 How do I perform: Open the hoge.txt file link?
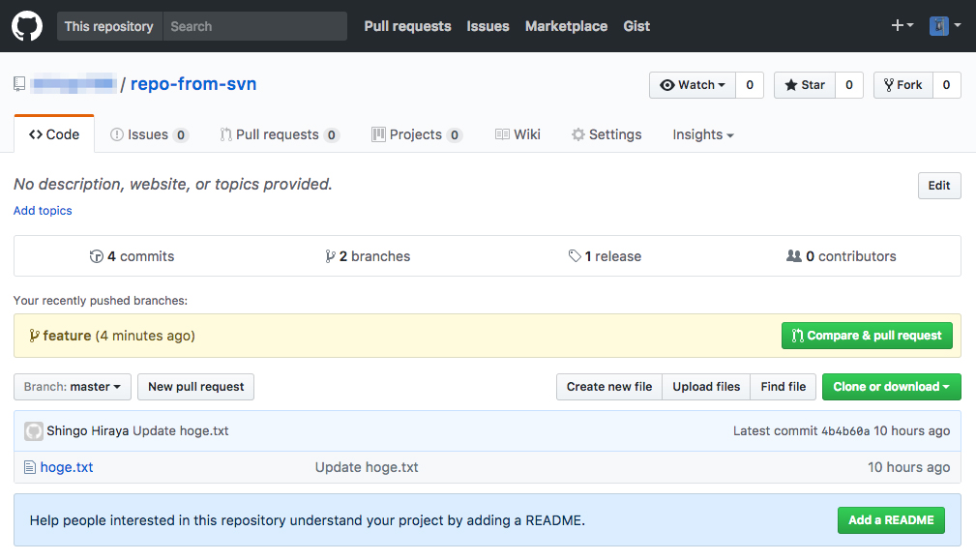[67, 467]
